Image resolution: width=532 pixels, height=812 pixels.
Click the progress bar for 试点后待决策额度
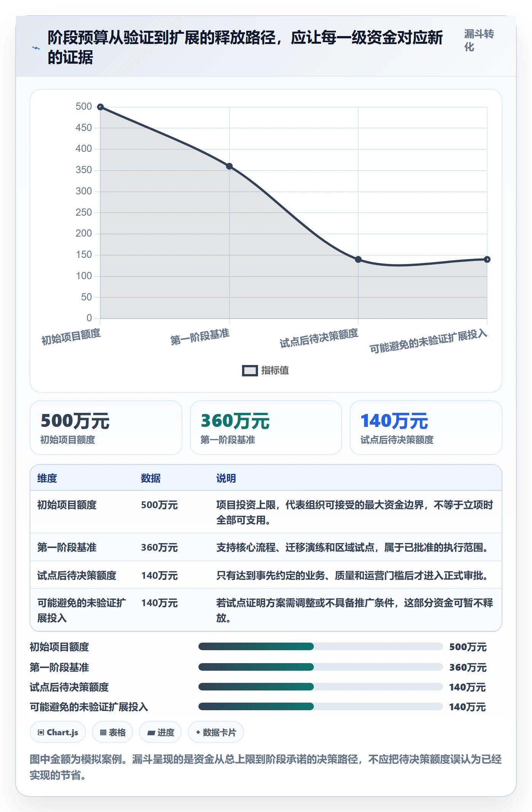tap(321, 687)
